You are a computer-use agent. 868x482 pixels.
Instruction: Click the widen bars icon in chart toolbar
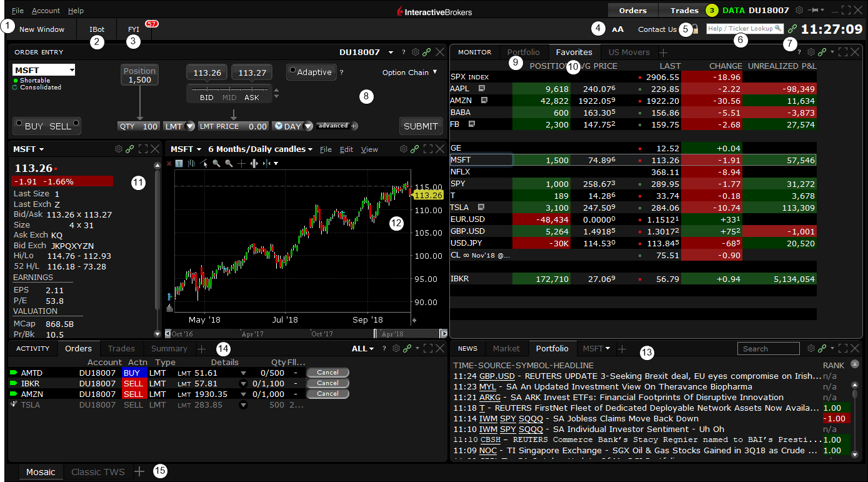pyautogui.click(x=254, y=163)
